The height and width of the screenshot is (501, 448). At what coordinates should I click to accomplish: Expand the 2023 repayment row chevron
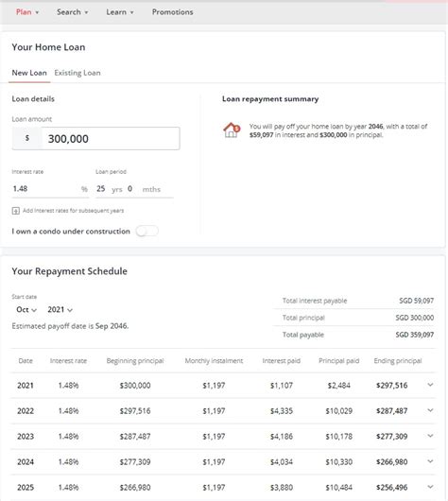coord(430,436)
